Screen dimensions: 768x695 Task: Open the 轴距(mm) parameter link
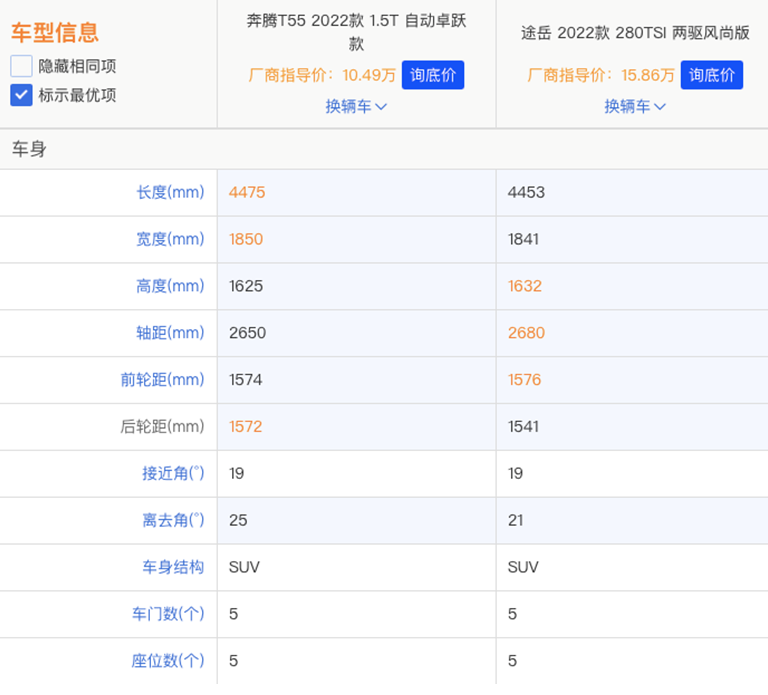click(170, 333)
